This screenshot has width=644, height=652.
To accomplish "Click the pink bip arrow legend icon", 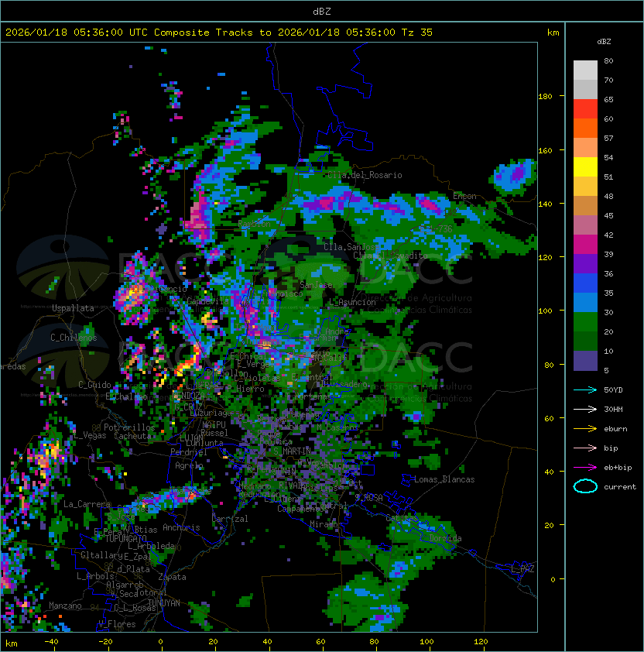I will pyautogui.click(x=585, y=448).
